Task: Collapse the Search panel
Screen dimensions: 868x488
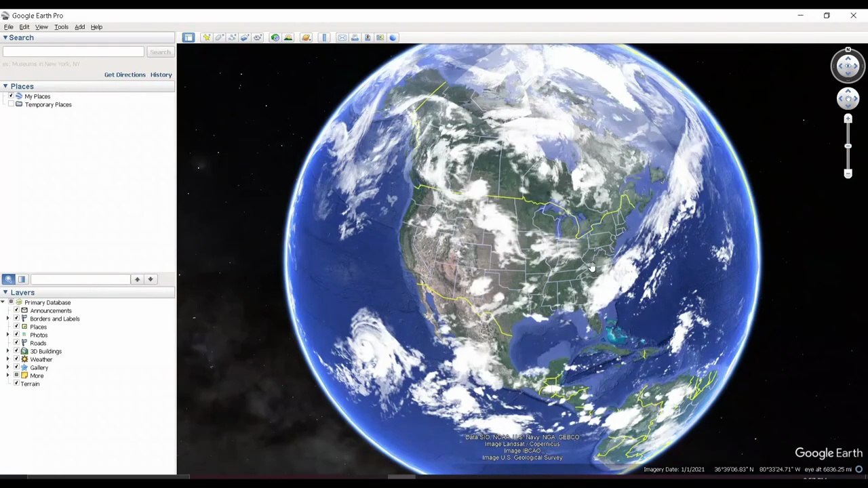Action: 5,38
